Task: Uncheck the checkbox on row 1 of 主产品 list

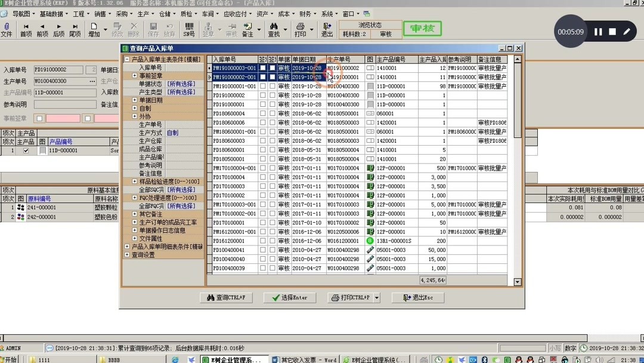Action: tap(25, 150)
